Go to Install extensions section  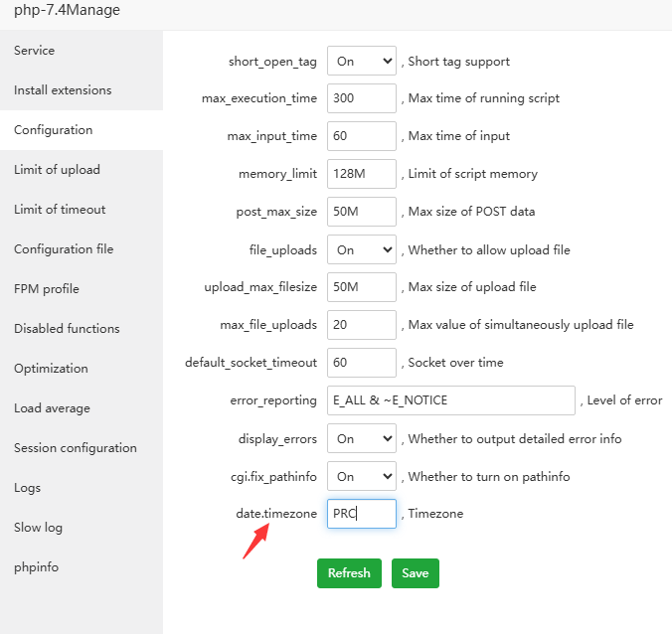point(63,90)
